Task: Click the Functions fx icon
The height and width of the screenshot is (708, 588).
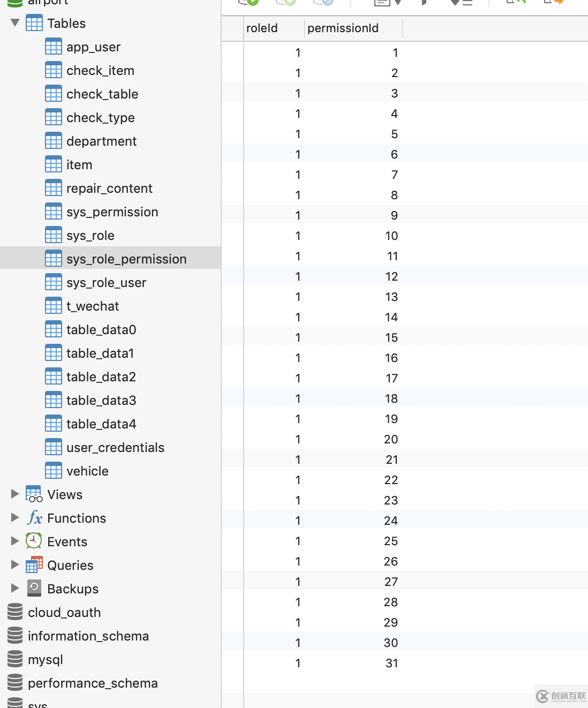Action: (34, 518)
